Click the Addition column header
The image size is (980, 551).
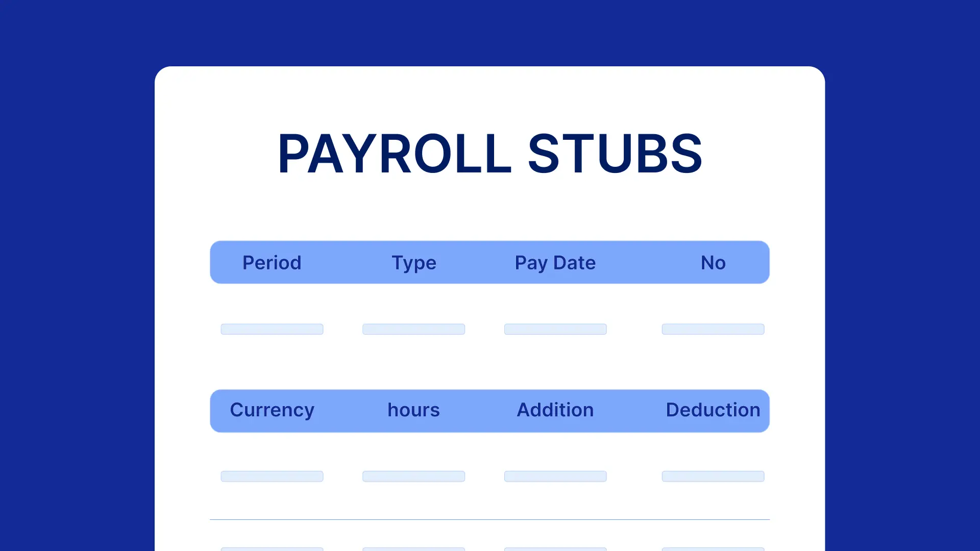(555, 409)
